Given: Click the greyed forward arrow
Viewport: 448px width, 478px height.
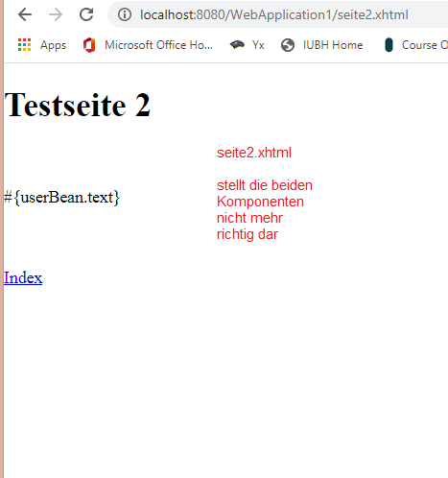Looking at the screenshot, I should [x=56, y=14].
